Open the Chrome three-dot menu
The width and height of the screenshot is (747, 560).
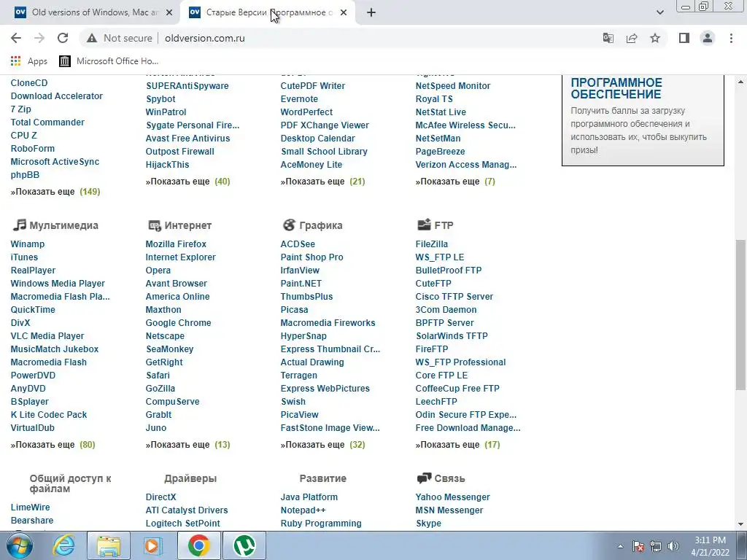731,38
